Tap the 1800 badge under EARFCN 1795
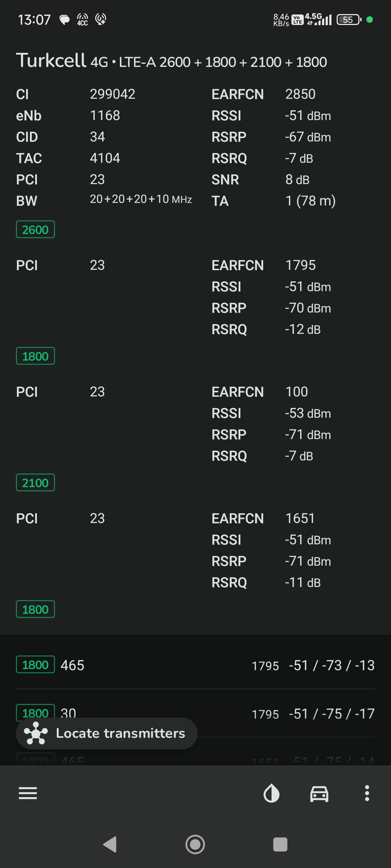 (35, 356)
